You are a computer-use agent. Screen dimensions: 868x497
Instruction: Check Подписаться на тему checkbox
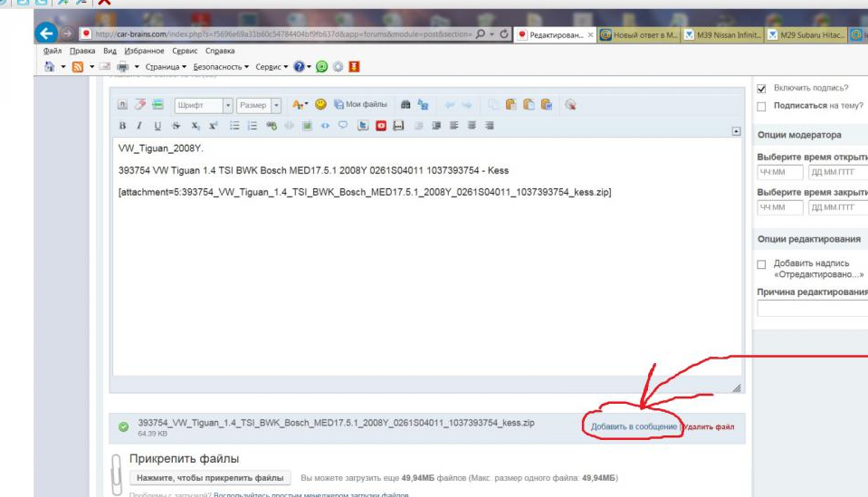point(762,106)
